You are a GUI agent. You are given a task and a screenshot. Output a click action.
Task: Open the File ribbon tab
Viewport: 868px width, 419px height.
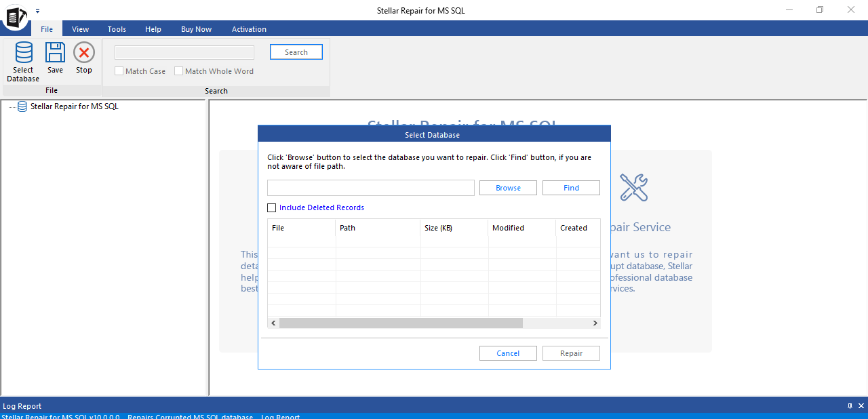(x=47, y=29)
